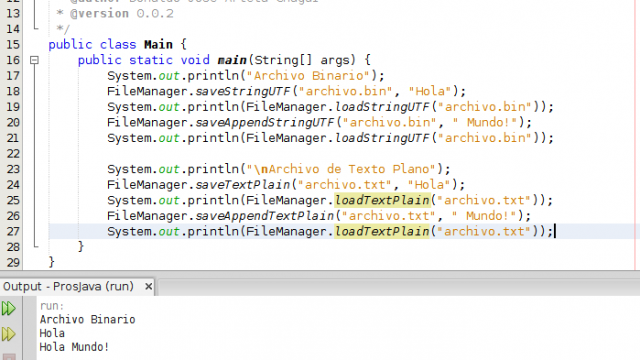Click the method fold end marker at line 28
The width and height of the screenshot is (640, 360).
click(36, 246)
